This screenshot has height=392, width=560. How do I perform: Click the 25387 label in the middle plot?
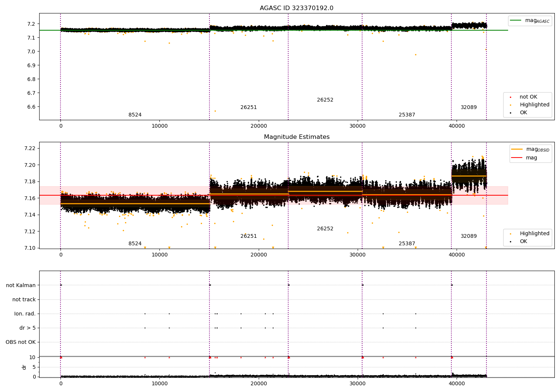(407, 244)
